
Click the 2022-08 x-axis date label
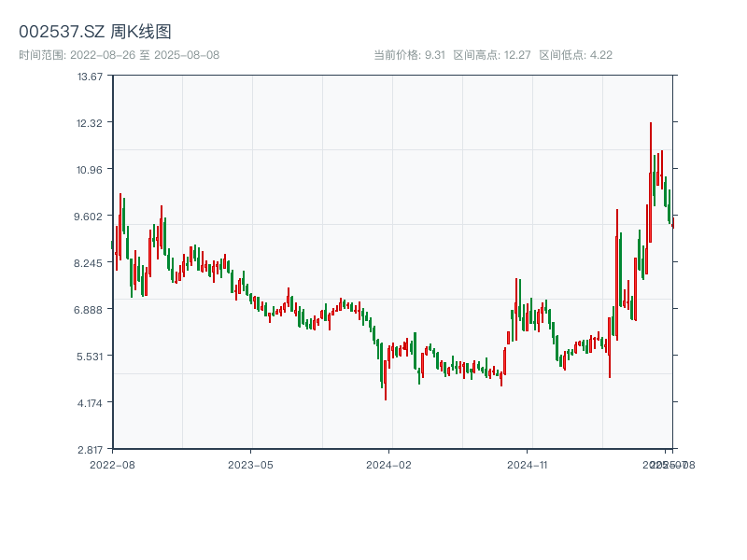112,464
